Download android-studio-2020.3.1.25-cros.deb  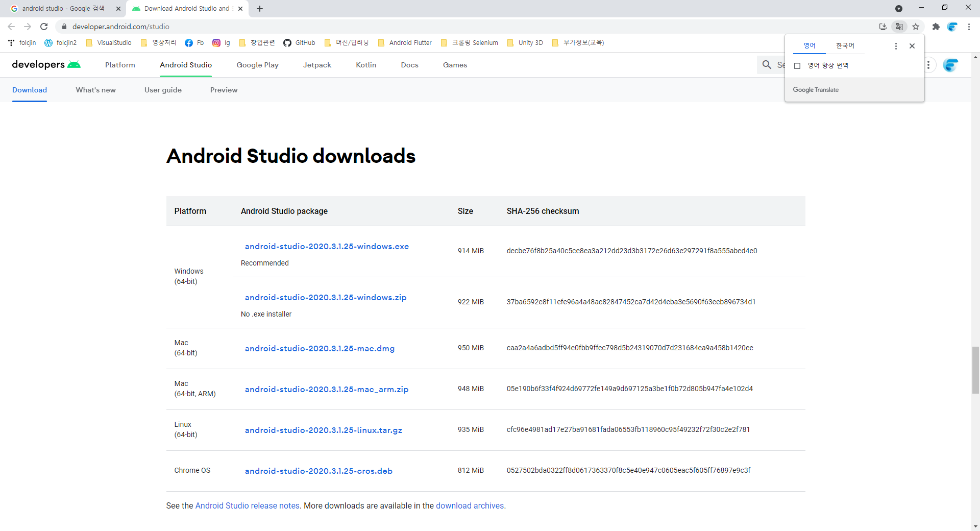318,471
